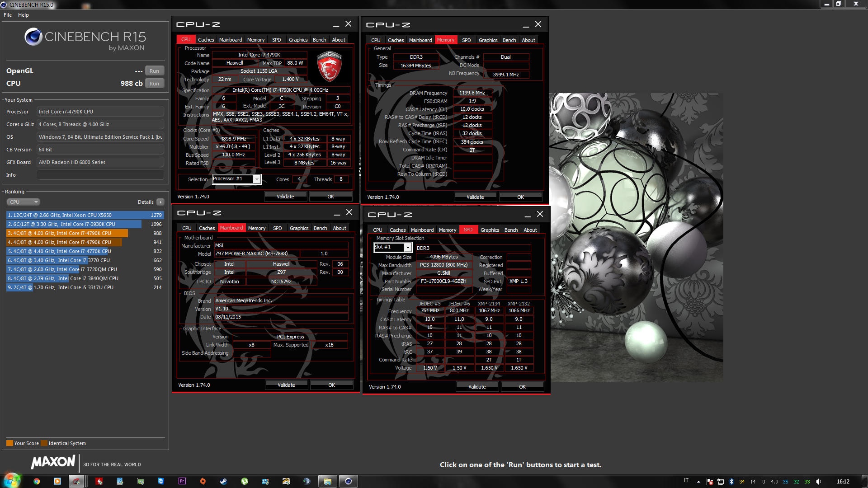Screen dimensions: 868x488
Task: Open the network tray icon
Action: [721, 482]
